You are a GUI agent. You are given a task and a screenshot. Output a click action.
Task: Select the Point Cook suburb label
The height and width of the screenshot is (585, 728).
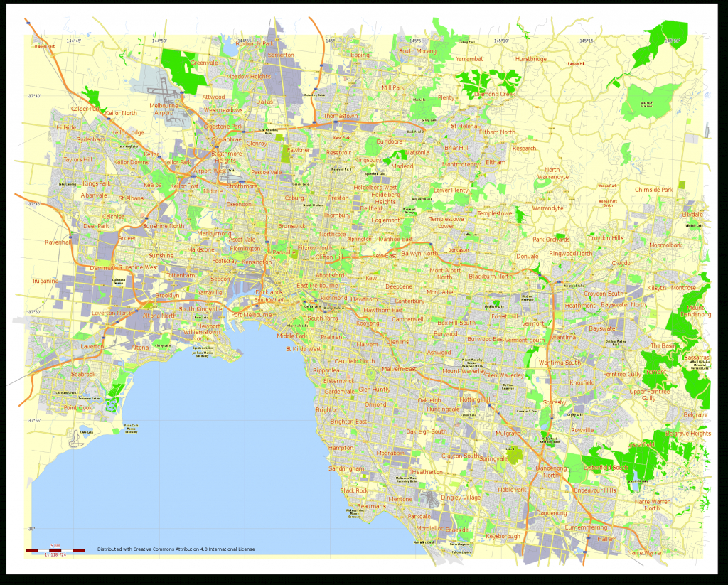pos(77,408)
